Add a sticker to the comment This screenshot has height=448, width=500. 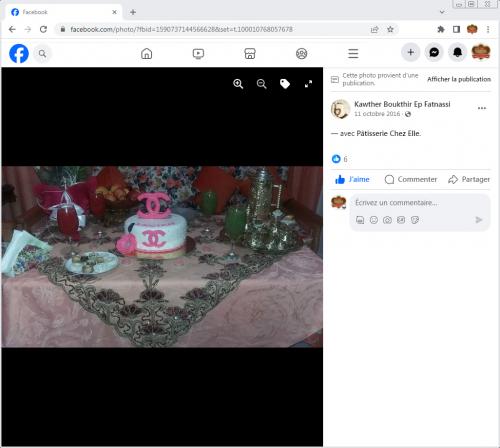pos(415,220)
